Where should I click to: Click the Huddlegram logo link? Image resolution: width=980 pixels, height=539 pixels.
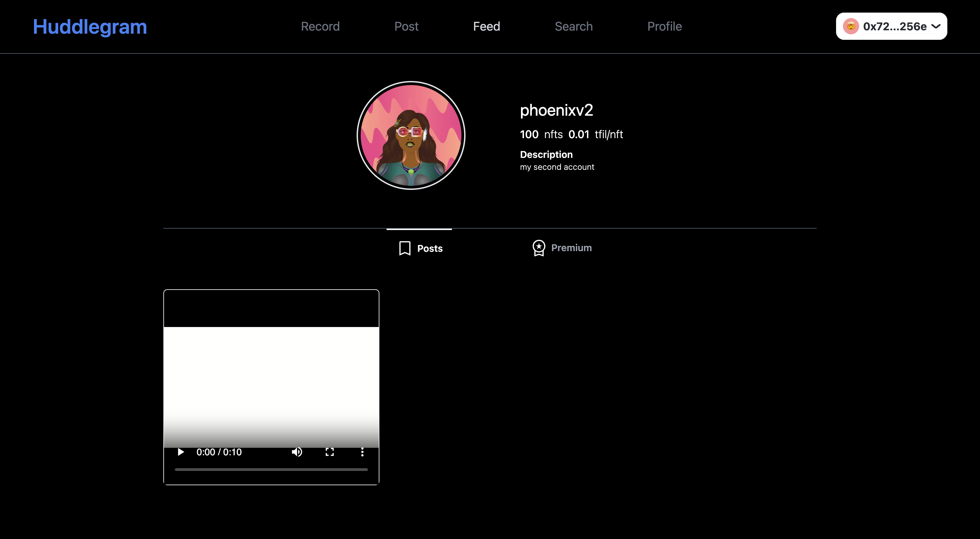90,27
